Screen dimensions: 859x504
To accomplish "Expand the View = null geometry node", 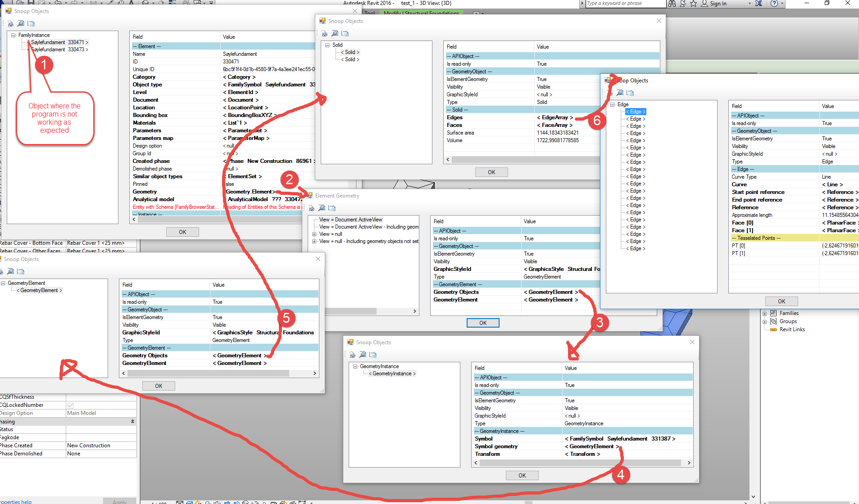I will 314,234.
